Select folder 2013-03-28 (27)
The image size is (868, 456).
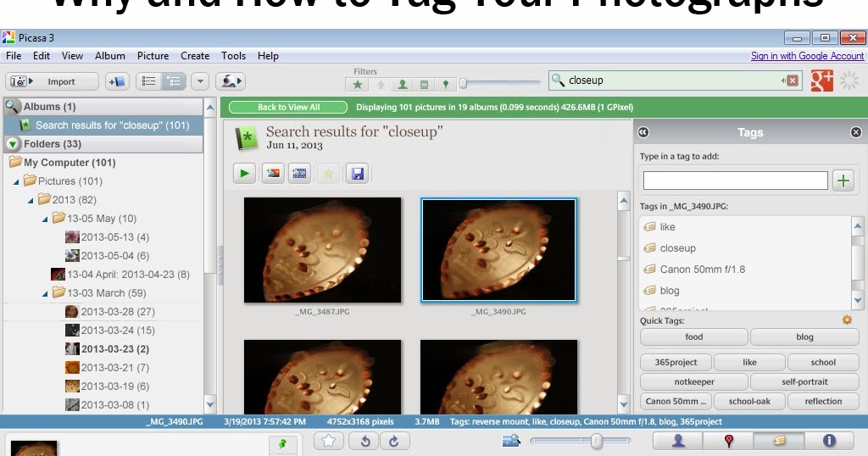[x=110, y=312]
